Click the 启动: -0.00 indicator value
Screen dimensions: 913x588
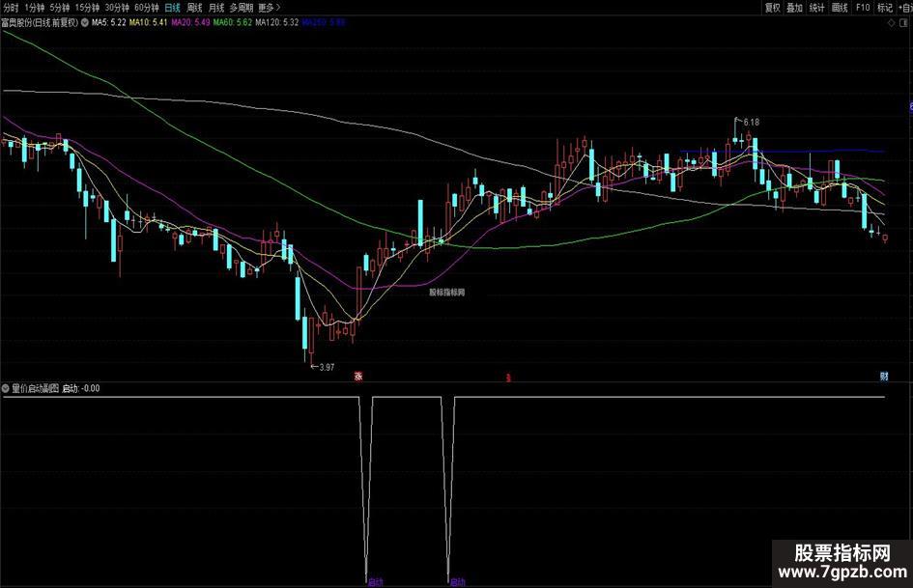(x=81, y=388)
